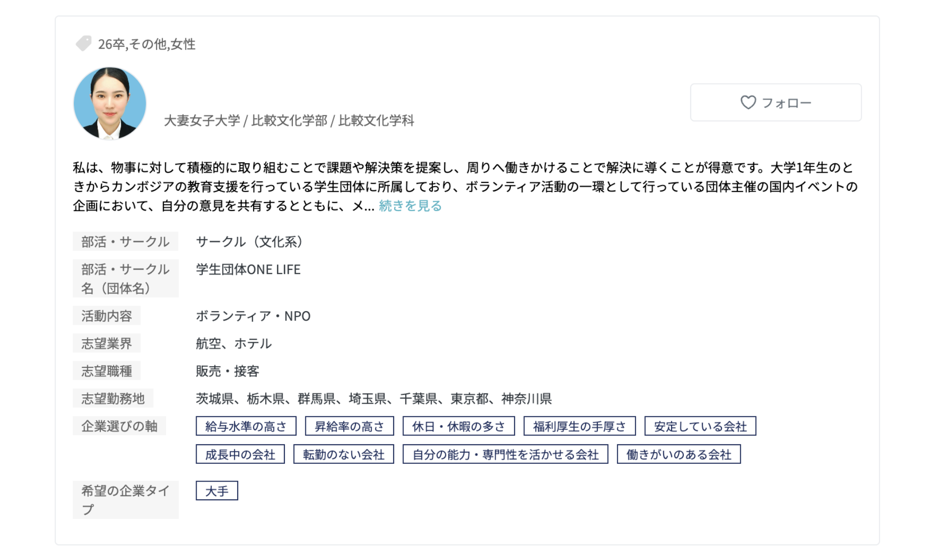Click 自分の能力・専門性を活かせる会社 tag
The height and width of the screenshot is (560, 934).
click(505, 455)
